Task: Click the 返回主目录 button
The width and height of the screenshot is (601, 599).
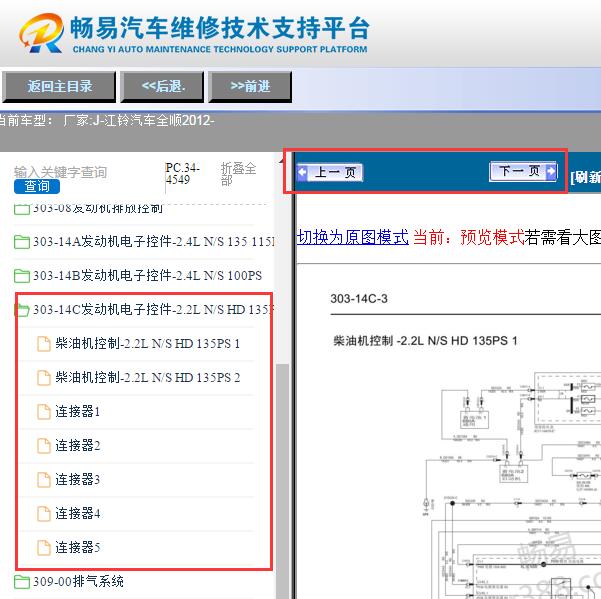Action: pyautogui.click(x=59, y=87)
